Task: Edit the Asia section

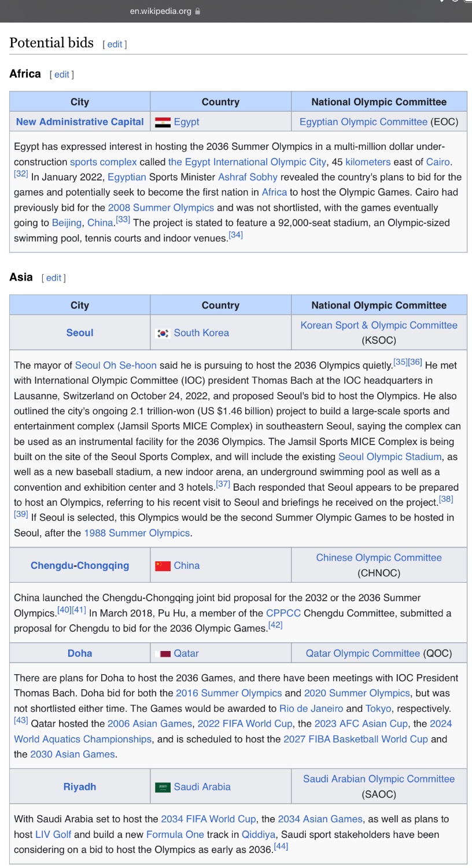Action: 54,278
